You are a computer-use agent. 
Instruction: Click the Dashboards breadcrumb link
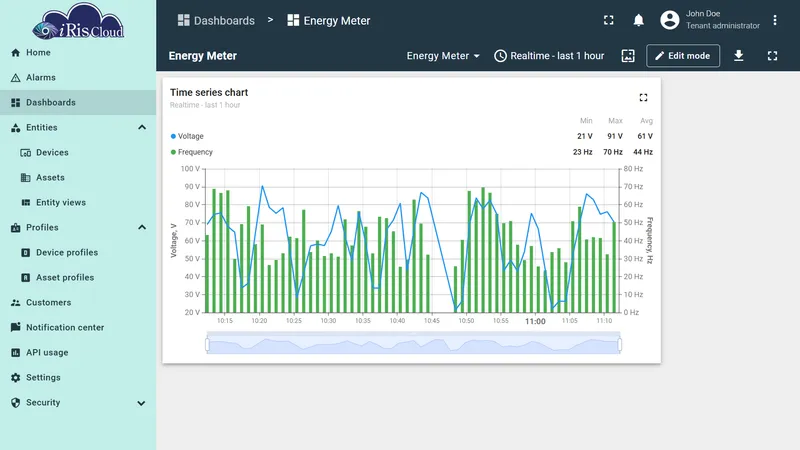[x=216, y=20]
